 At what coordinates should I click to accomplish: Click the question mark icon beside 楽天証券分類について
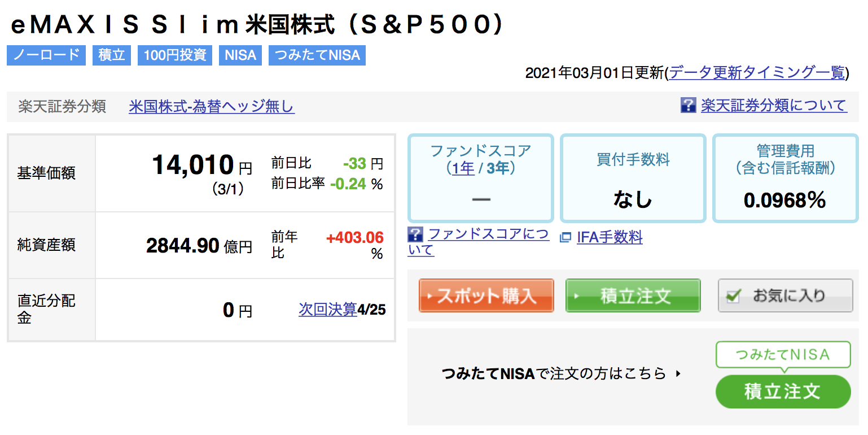[689, 105]
